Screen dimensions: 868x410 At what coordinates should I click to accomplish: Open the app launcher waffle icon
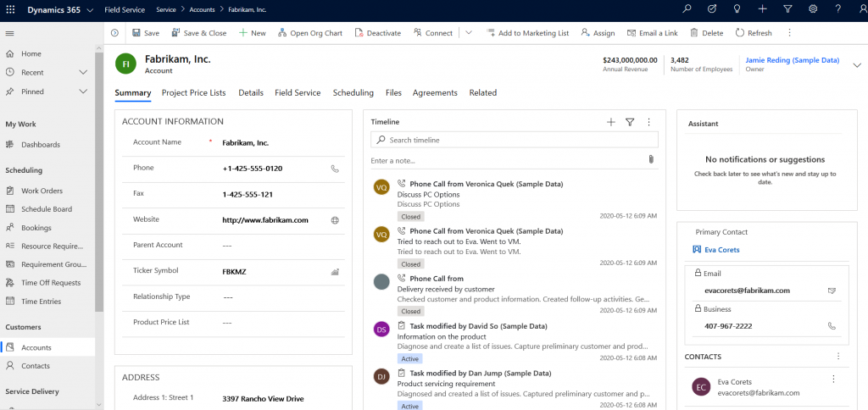tap(10, 10)
